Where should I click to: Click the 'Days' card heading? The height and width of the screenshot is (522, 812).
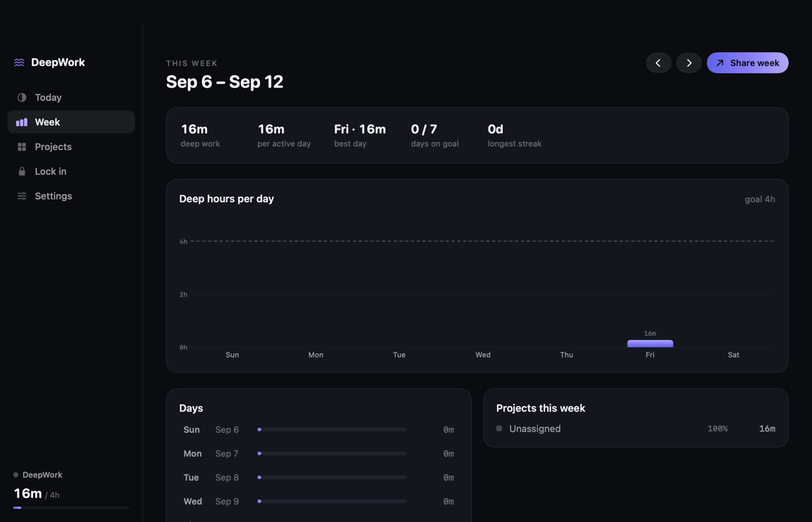pyautogui.click(x=191, y=408)
